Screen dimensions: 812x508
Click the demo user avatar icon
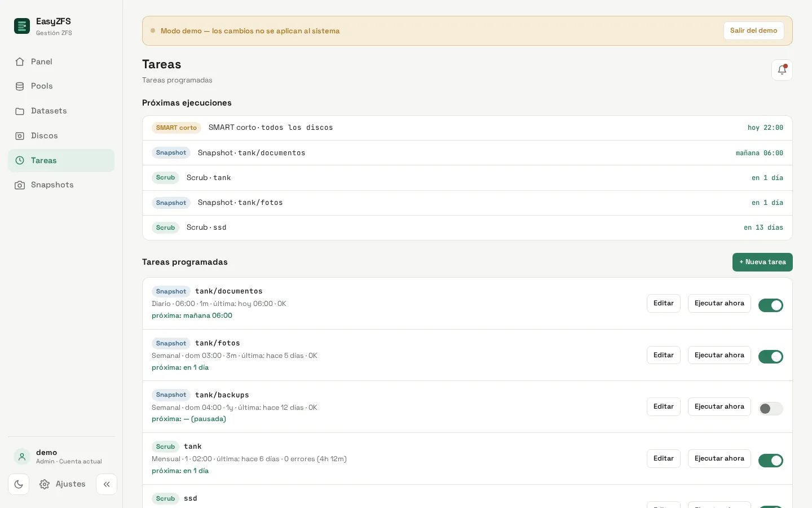click(x=22, y=457)
